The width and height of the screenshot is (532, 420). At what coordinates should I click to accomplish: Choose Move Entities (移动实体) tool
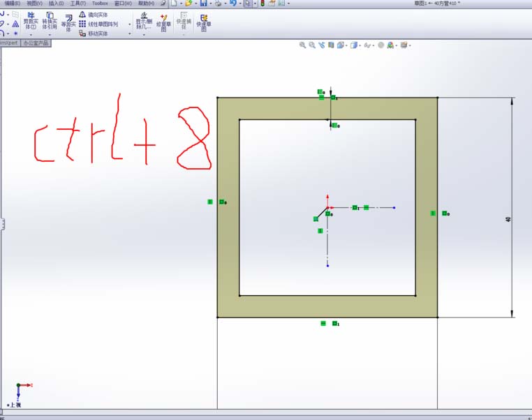[x=94, y=33]
